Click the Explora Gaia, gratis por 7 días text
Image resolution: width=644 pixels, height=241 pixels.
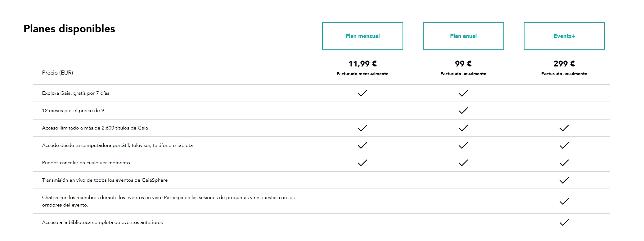click(76, 93)
